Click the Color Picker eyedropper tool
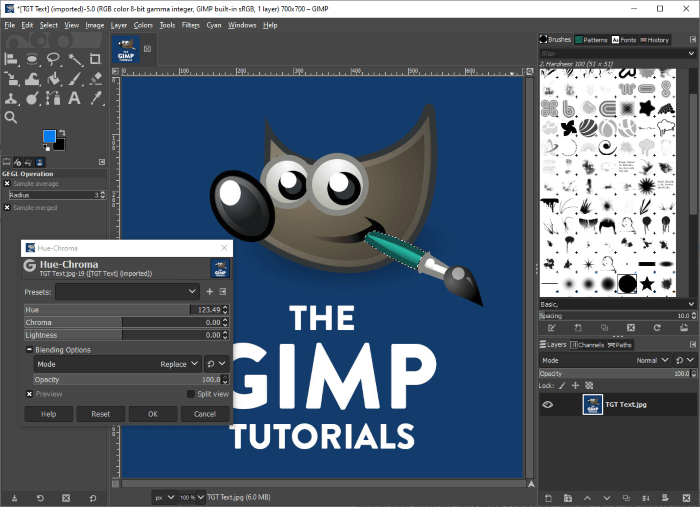The width and height of the screenshot is (700, 507). coord(97,98)
